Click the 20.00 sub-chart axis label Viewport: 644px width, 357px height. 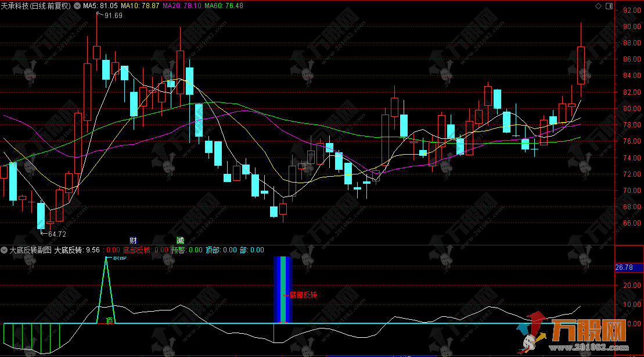coord(632,285)
